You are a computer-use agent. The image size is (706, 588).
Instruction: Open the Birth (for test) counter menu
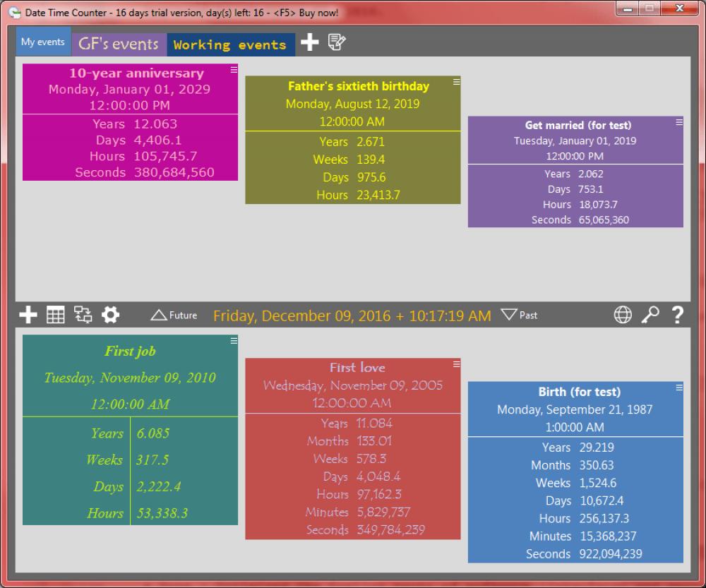click(x=677, y=387)
